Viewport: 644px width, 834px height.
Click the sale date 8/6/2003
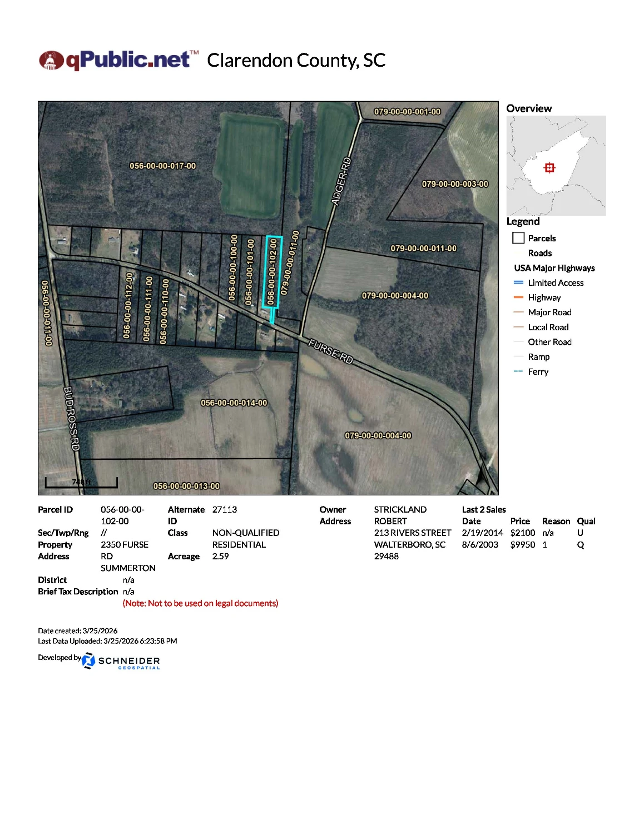[480, 545]
